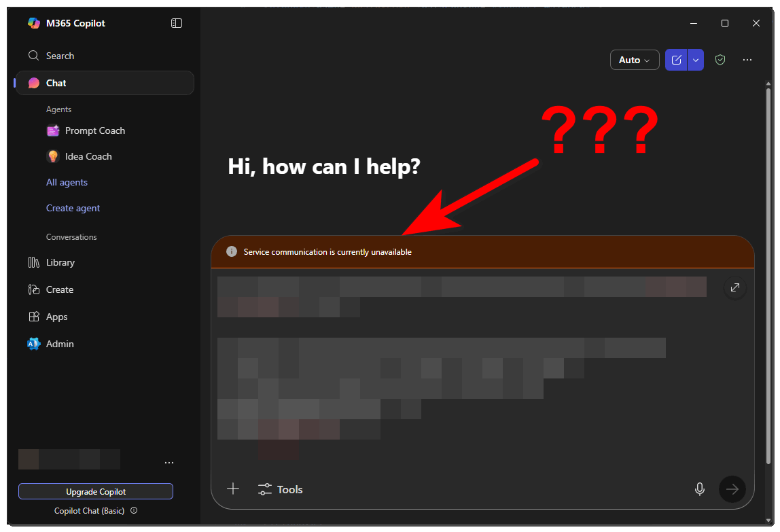This screenshot has height=532, width=780.
Task: Click the send arrow button
Action: coord(732,489)
